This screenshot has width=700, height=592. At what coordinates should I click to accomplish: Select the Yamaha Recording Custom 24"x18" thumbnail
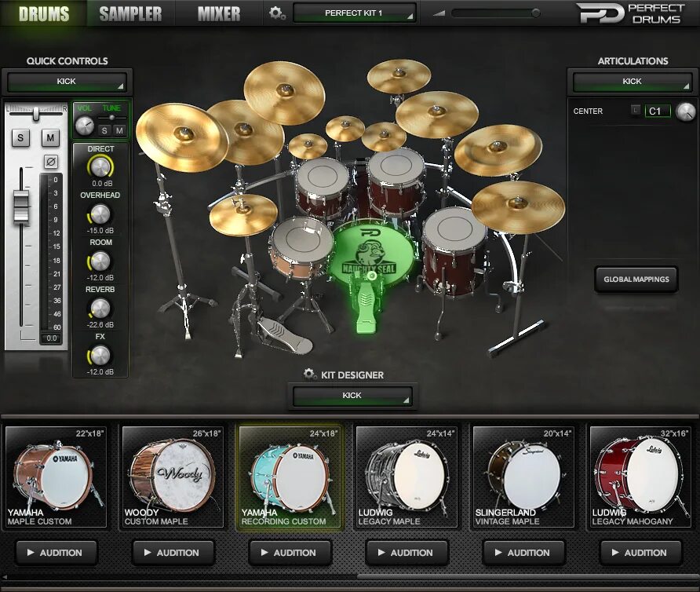point(290,477)
